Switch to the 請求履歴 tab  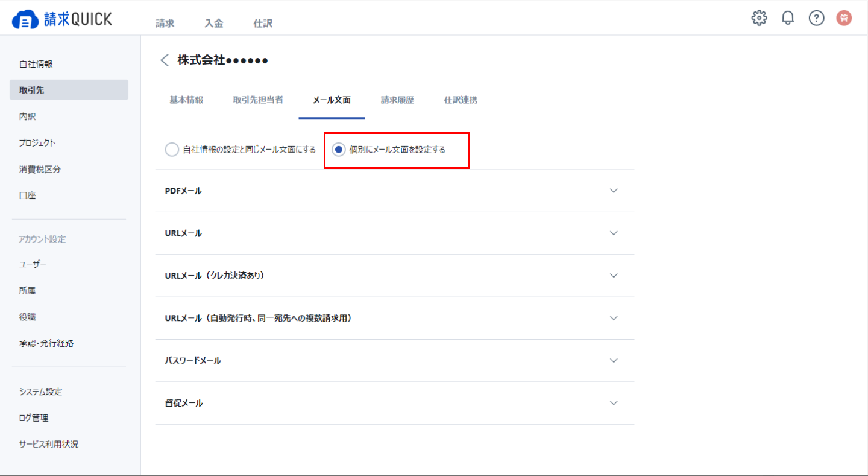point(397,100)
